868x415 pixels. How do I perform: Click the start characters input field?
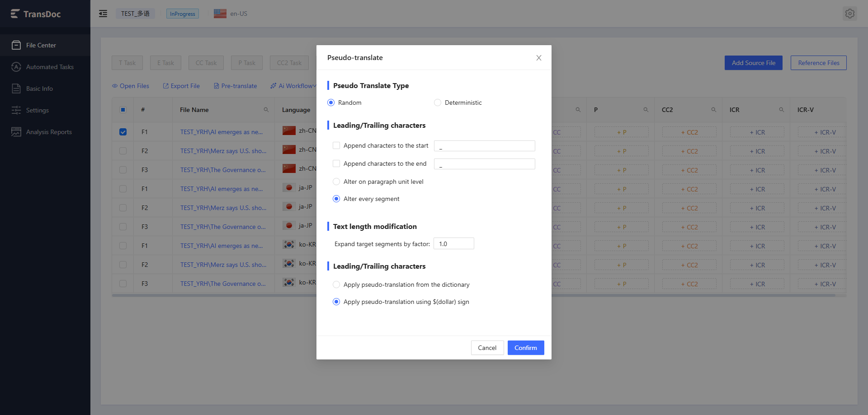[x=485, y=146]
